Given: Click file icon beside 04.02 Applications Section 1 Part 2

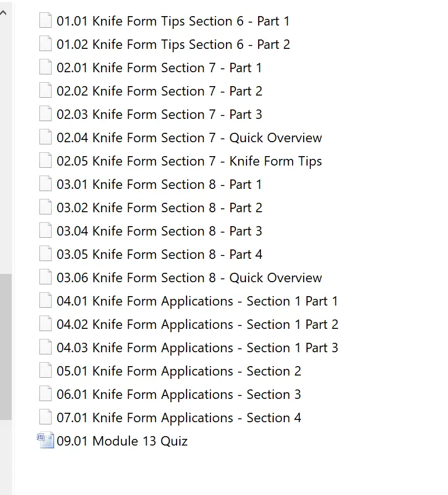Looking at the screenshot, I should point(46,324).
